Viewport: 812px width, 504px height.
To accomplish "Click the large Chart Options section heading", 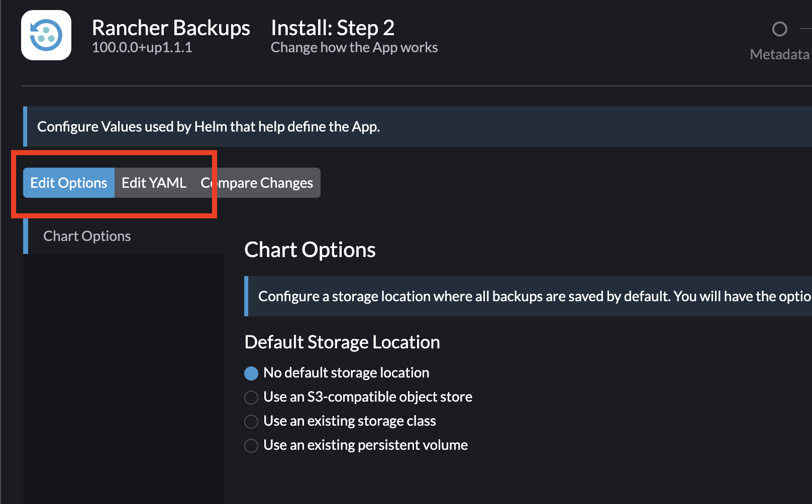I will (x=310, y=250).
